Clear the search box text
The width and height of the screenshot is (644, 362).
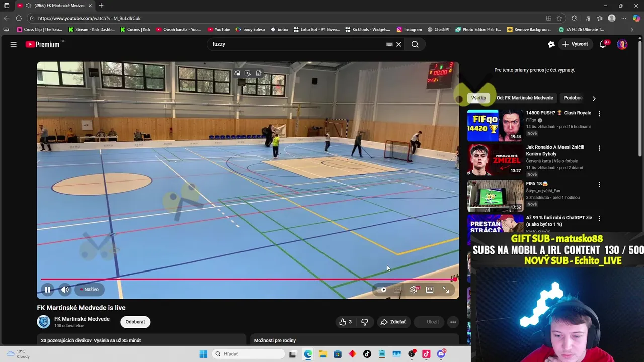coord(398,44)
